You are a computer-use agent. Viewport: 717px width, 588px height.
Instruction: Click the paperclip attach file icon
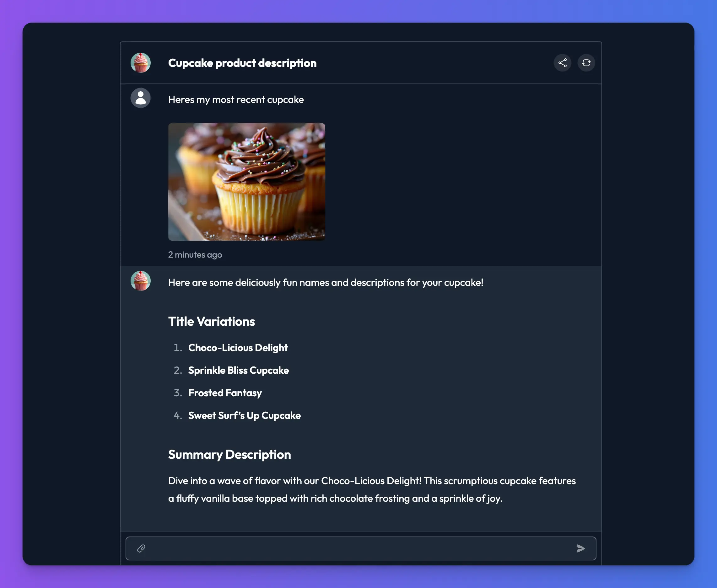click(x=141, y=548)
